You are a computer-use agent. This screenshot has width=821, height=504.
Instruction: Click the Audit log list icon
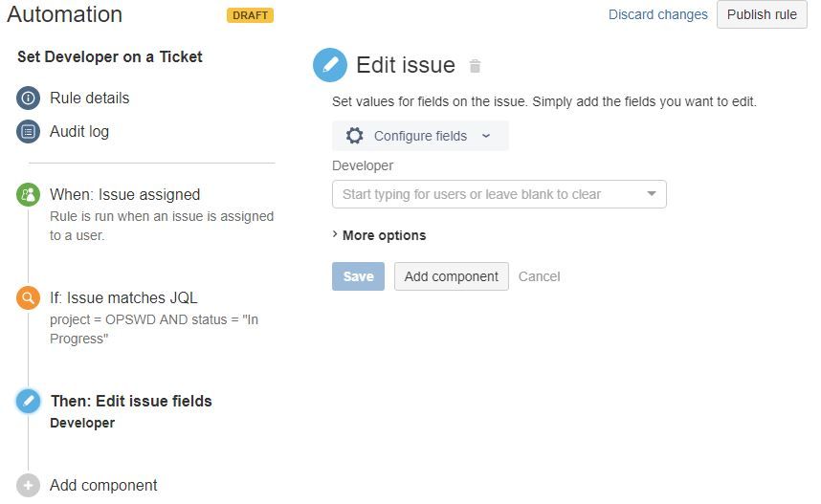[x=29, y=131]
